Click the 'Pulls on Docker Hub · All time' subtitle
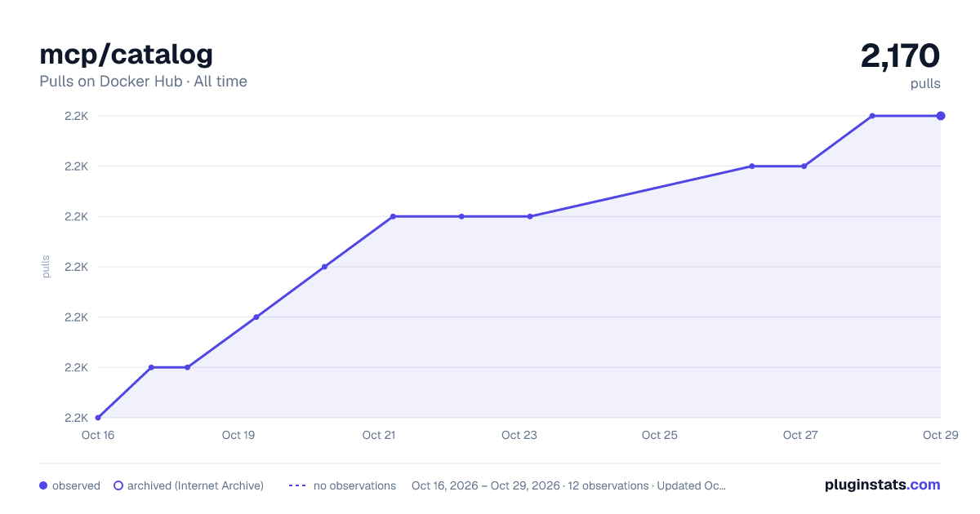This screenshot has width=980, height=514. 143,82
